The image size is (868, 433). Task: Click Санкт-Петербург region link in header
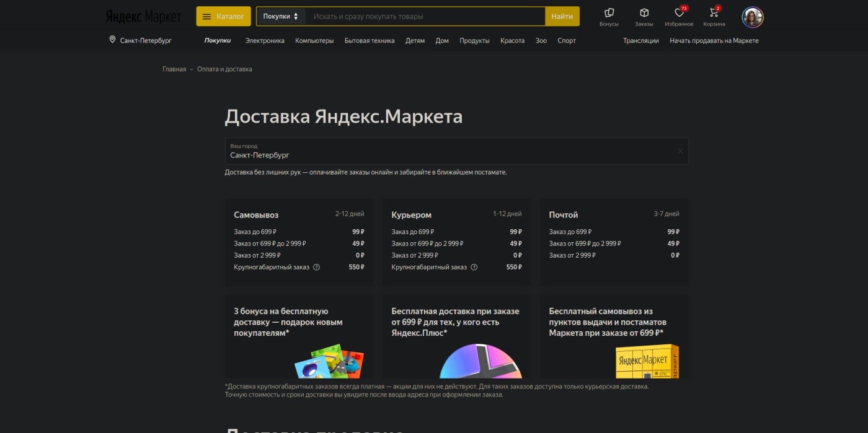click(146, 40)
